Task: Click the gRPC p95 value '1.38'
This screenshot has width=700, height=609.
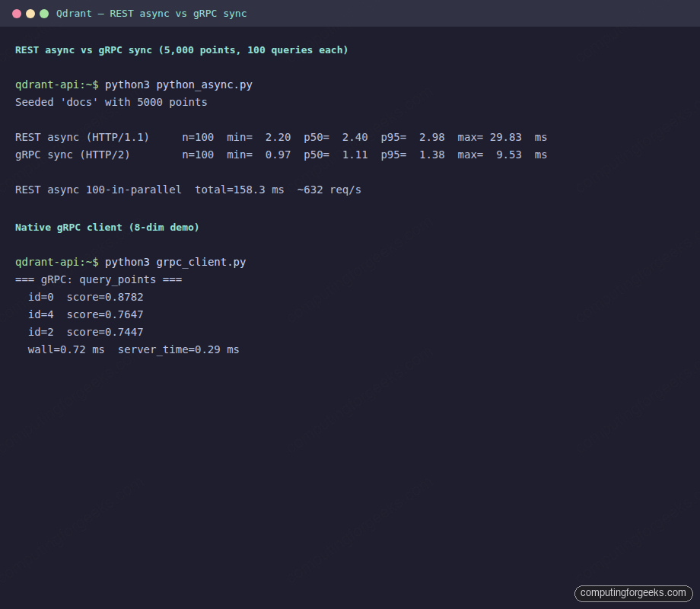Action: tap(431, 155)
